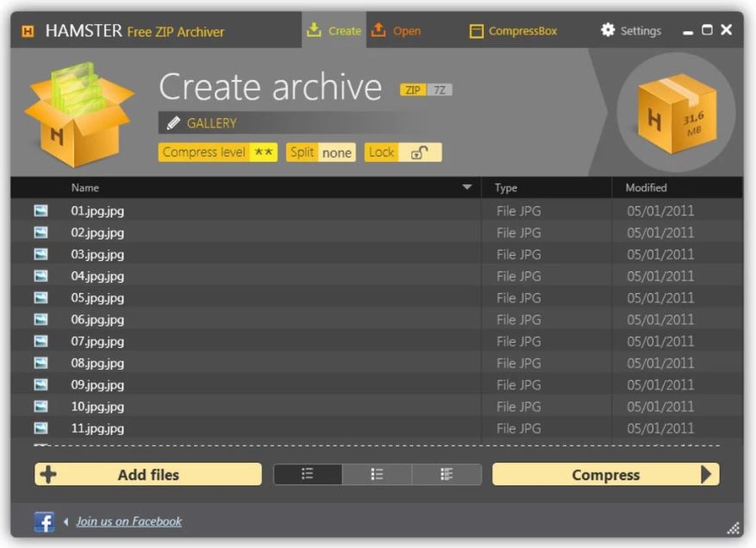Open the Split none option
This screenshot has width=756, height=548.
[x=321, y=153]
